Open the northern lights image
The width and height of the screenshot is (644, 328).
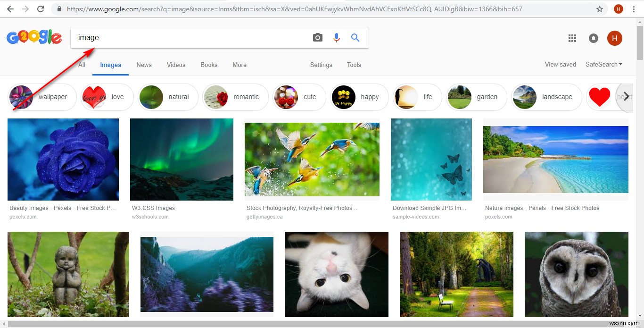182,160
